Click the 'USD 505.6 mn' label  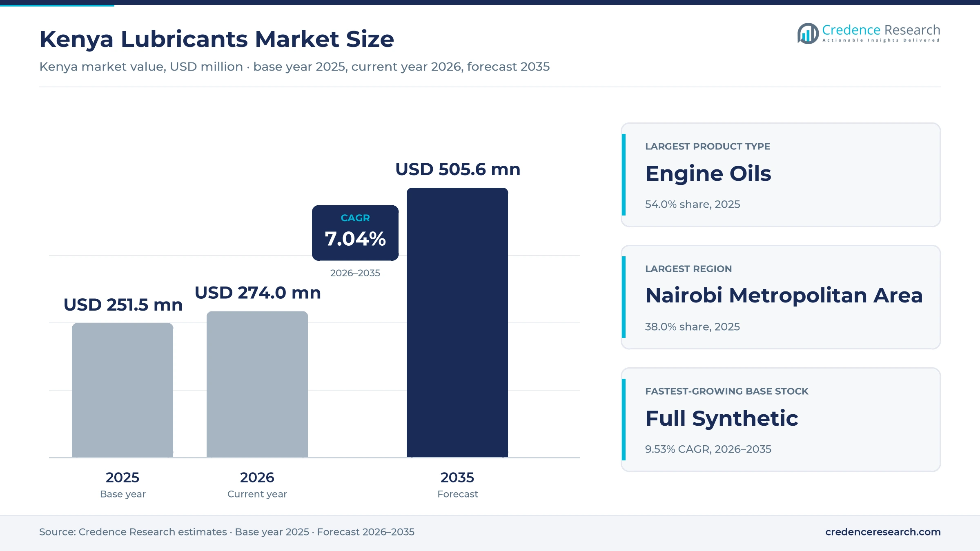[458, 169]
